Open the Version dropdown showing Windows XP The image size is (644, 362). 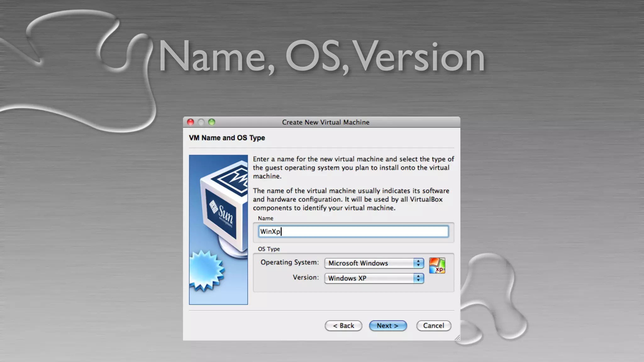[374, 278]
